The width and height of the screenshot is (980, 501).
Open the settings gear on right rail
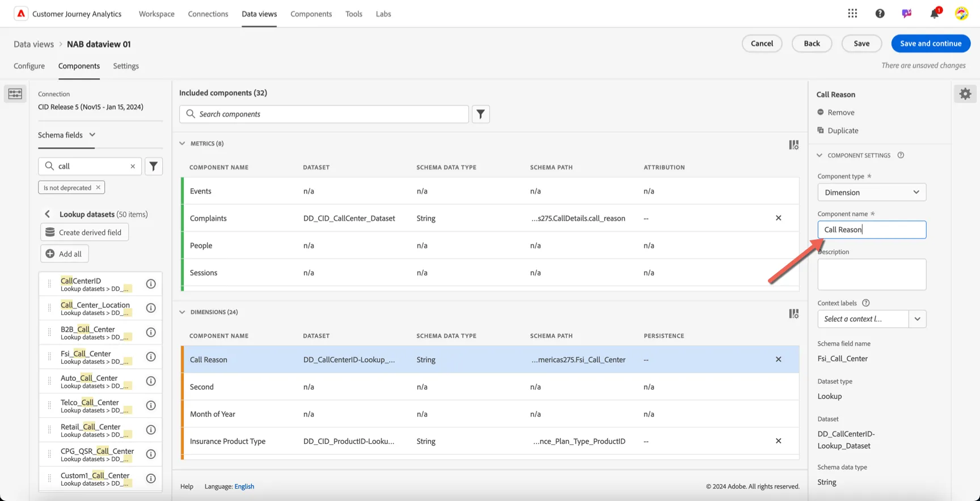pos(965,94)
